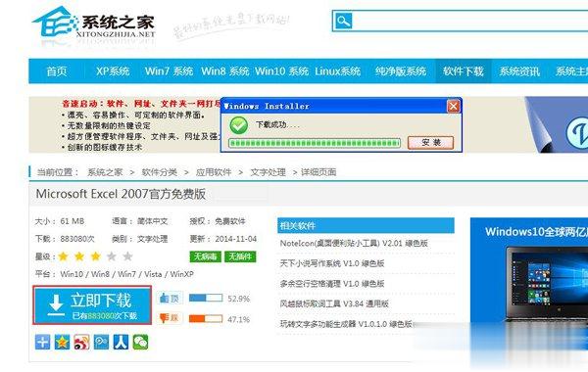Viewport: 588px width, 372px height.
Task: Click the 安装 button in installer
Action: [430, 142]
